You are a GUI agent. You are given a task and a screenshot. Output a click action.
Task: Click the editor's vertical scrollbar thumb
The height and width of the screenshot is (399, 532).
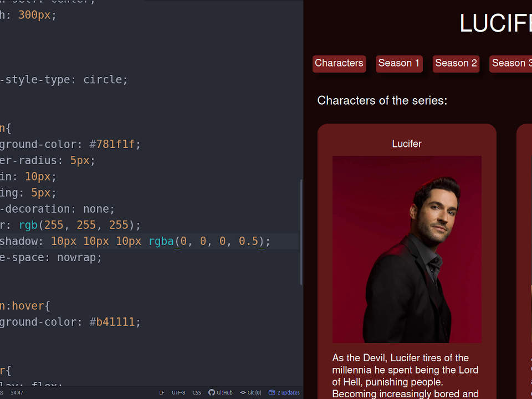[301, 232]
